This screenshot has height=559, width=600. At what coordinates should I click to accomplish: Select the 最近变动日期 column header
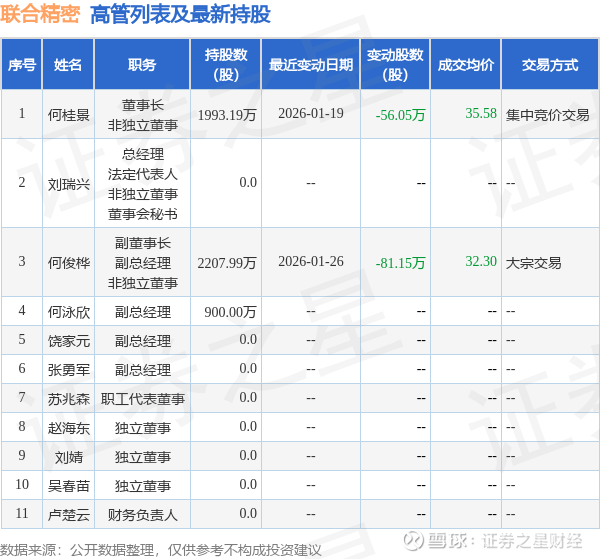click(311, 64)
